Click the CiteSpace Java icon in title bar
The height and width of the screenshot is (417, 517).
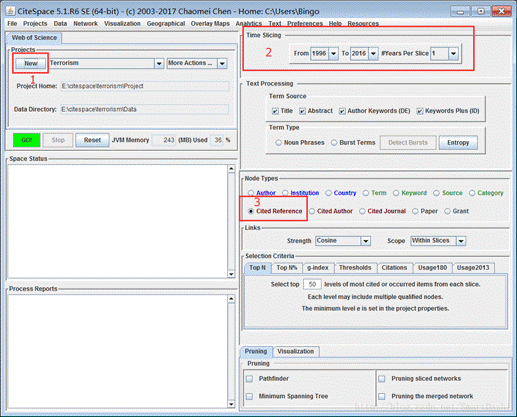coord(10,11)
